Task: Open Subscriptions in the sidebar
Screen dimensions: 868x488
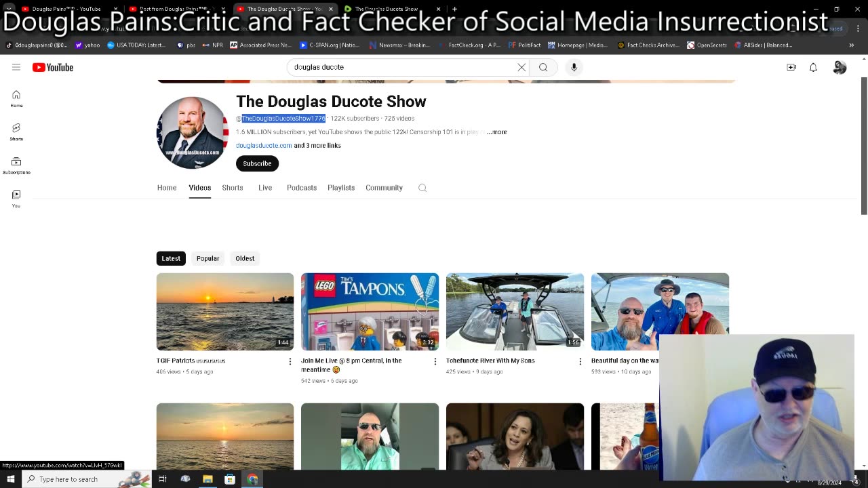Action: click(x=16, y=166)
